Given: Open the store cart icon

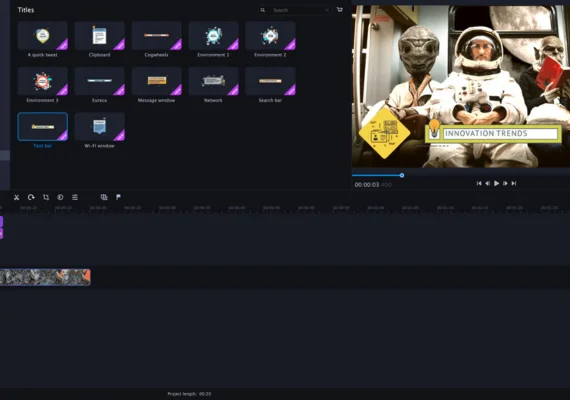Looking at the screenshot, I should pos(340,9).
